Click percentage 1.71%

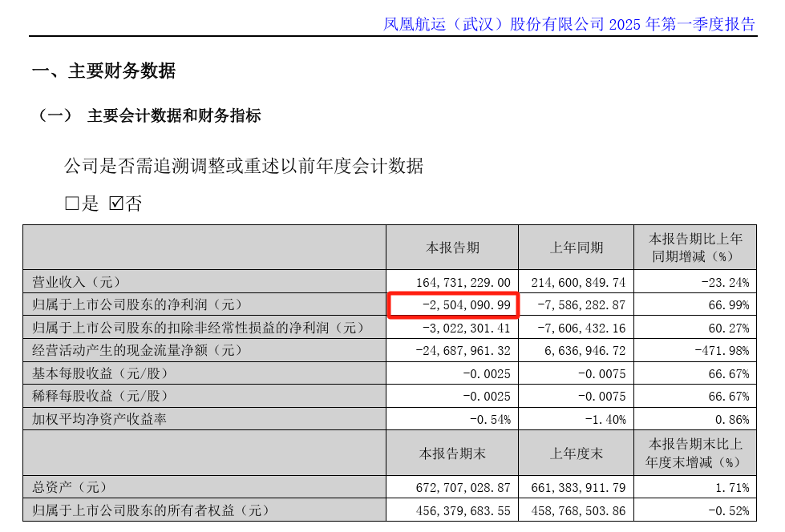point(732,487)
